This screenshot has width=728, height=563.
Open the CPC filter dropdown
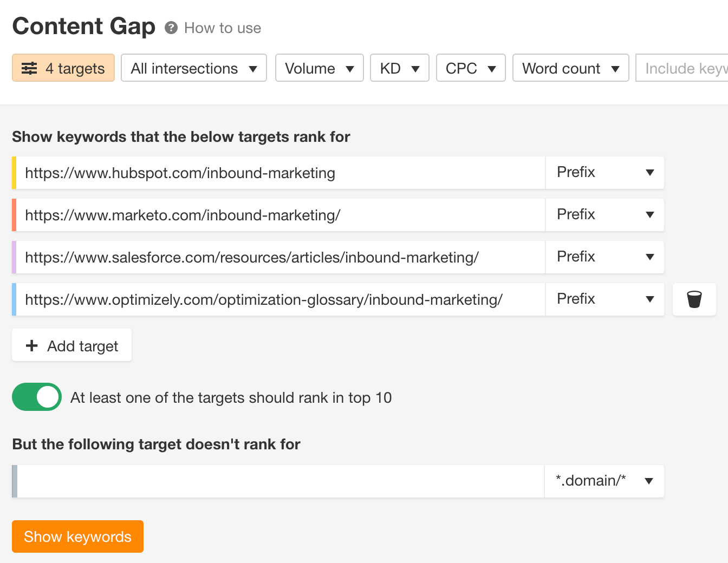[470, 68]
